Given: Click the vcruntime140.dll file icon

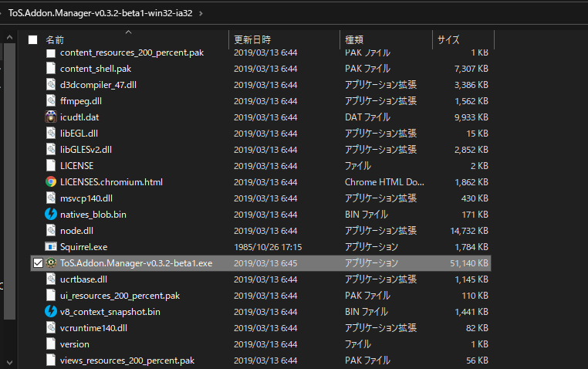Looking at the screenshot, I should tap(51, 328).
